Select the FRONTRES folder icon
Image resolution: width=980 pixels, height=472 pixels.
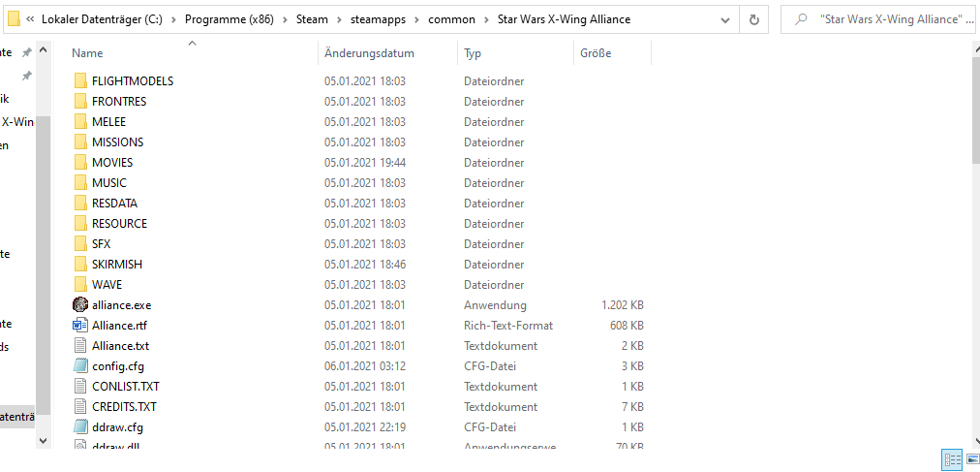80,101
